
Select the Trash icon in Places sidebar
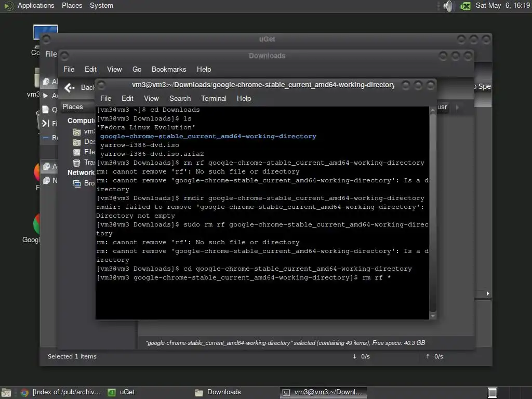tap(77, 163)
